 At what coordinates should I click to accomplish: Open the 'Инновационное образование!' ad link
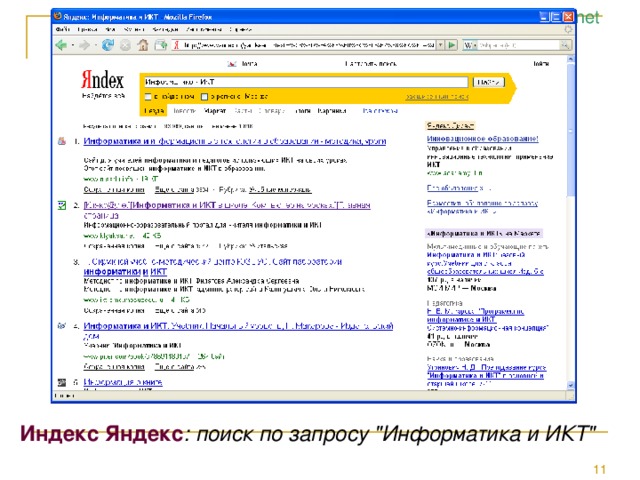click(483, 139)
